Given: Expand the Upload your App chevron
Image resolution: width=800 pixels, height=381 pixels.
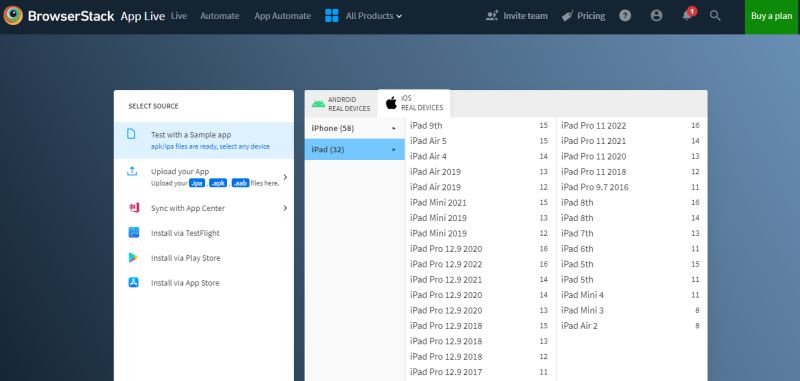Looking at the screenshot, I should 285,177.
